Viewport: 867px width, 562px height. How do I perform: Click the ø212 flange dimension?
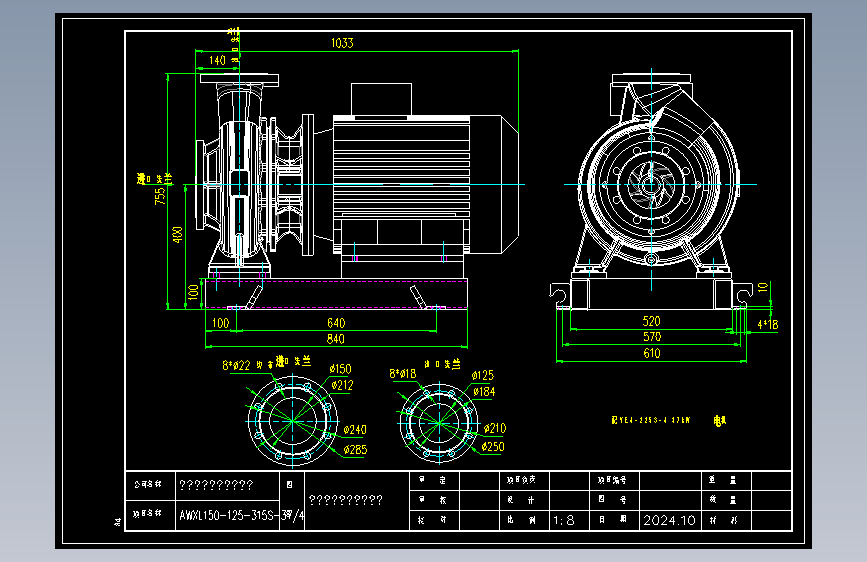[342, 385]
